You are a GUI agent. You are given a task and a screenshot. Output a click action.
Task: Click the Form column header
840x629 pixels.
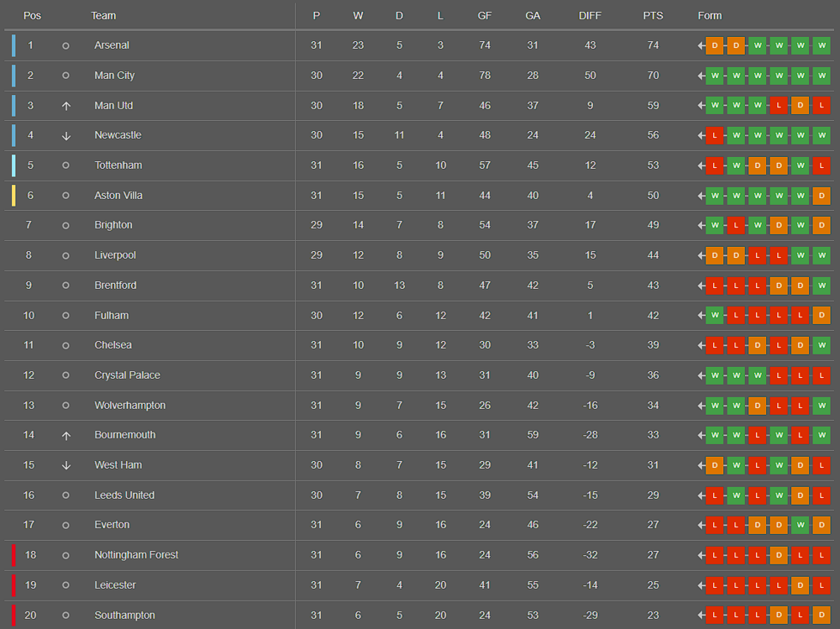[709, 16]
